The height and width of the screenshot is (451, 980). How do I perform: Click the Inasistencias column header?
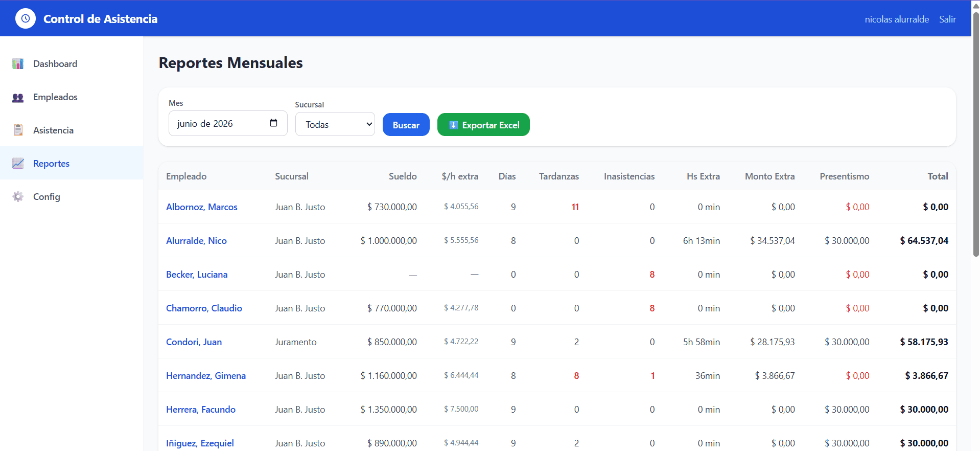(629, 176)
